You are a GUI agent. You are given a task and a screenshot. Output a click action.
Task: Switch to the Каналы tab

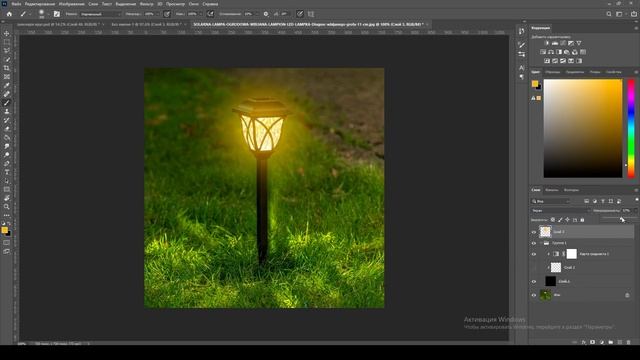point(551,190)
